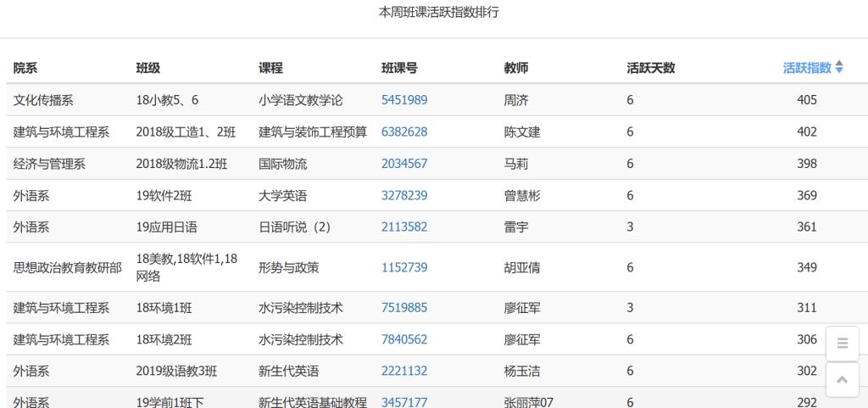Open class number 2113582 link
The image size is (868, 408).
point(404,226)
